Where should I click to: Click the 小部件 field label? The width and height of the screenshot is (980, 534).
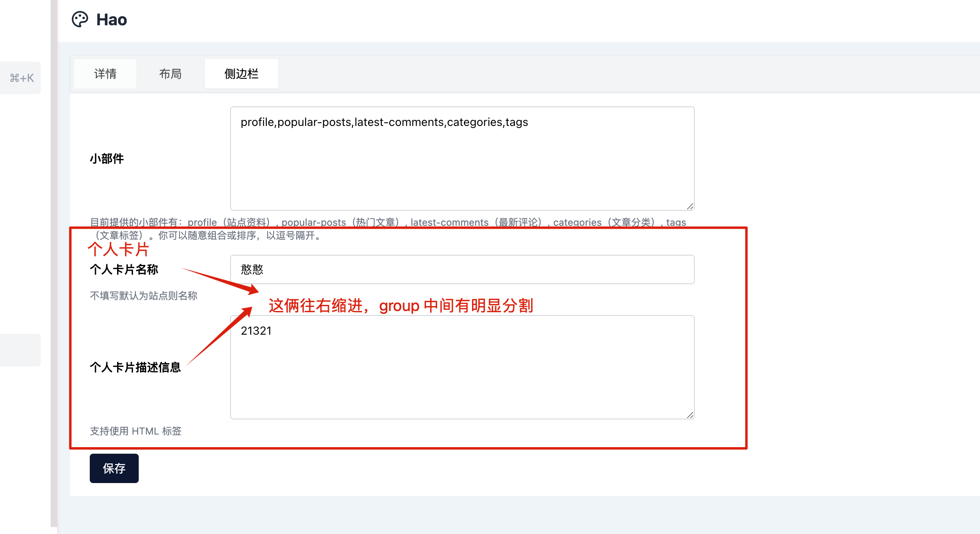click(x=106, y=159)
